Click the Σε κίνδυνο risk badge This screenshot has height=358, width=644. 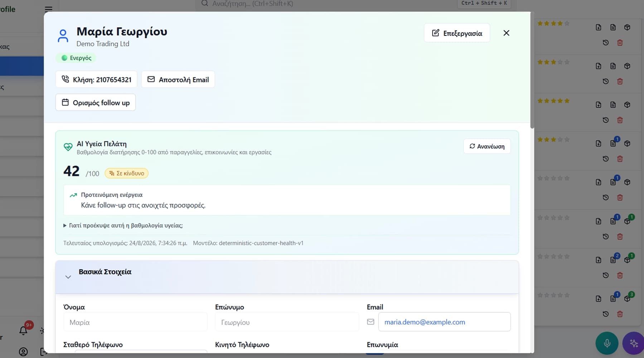coord(126,173)
